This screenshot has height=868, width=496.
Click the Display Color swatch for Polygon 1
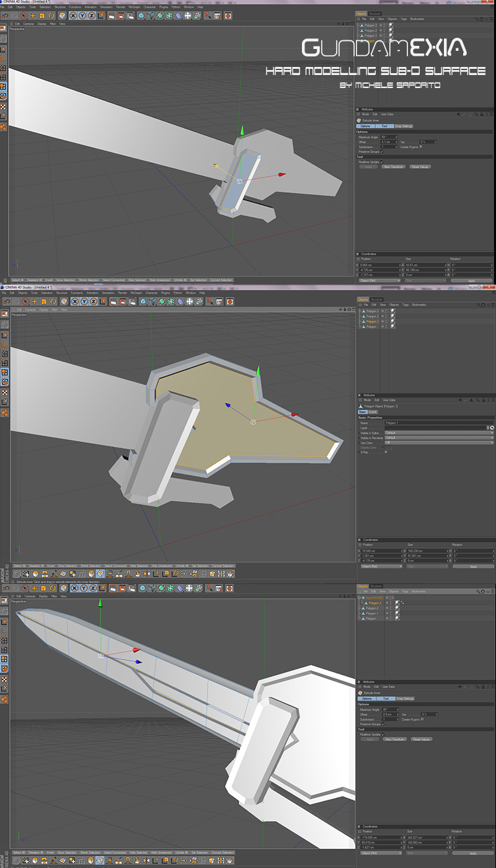point(388,448)
